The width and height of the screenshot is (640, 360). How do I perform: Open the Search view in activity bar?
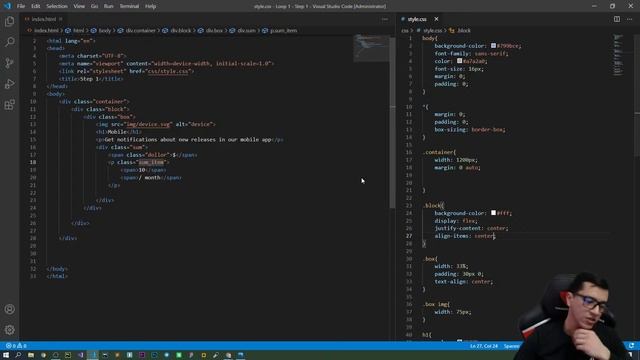tap(9, 42)
